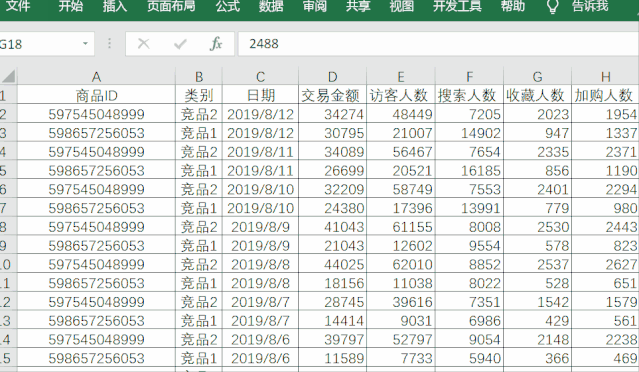639x372 pixels.
Task: Click the 商品ID header cell
Action: coord(96,95)
